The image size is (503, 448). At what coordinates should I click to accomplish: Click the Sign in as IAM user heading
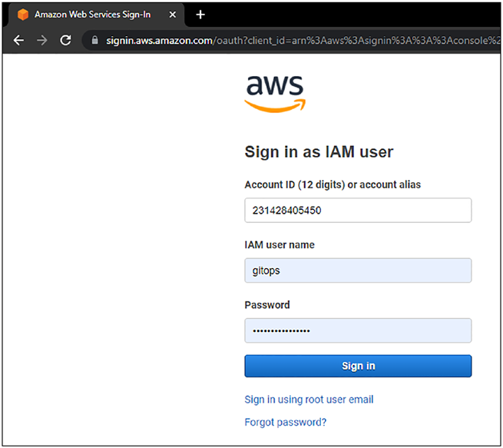(319, 152)
